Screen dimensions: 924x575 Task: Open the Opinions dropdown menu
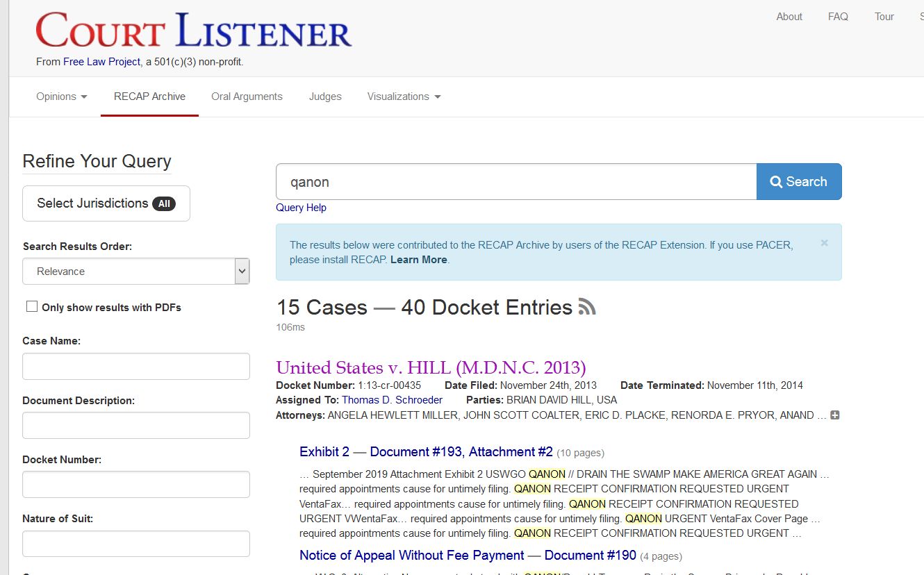62,97
